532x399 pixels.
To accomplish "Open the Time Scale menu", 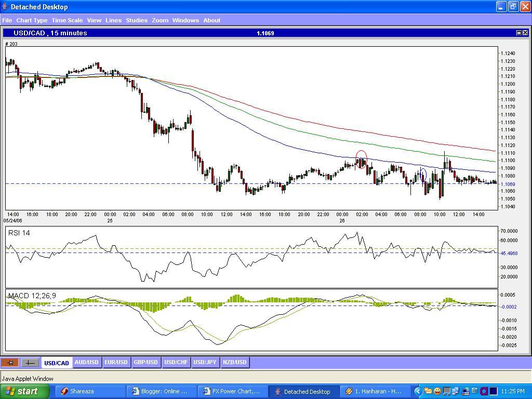I will [x=67, y=20].
